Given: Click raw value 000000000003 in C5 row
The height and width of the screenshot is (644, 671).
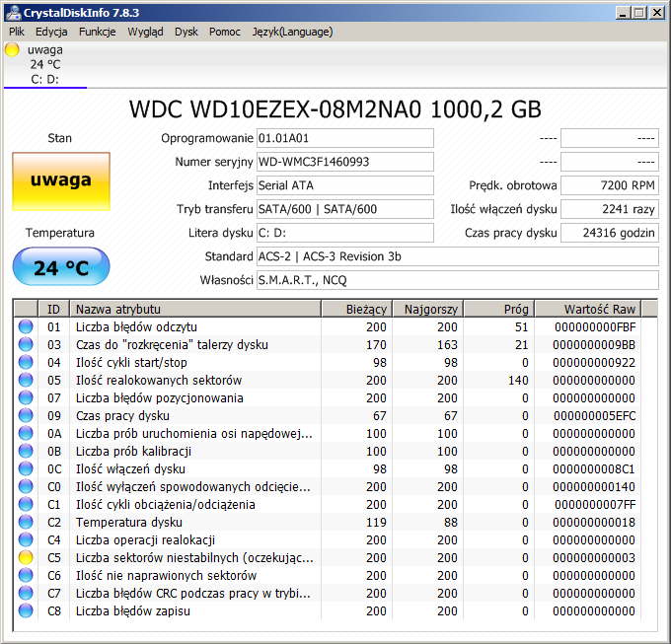Looking at the screenshot, I should click(594, 557).
